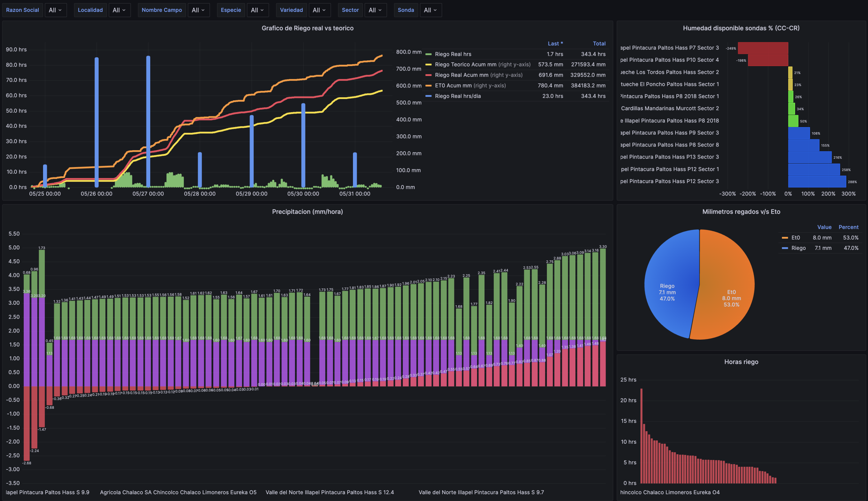Screen dimensions: 868x501
Task: Click the red Riego Real Acum color swatch
Action: pyautogui.click(x=429, y=75)
